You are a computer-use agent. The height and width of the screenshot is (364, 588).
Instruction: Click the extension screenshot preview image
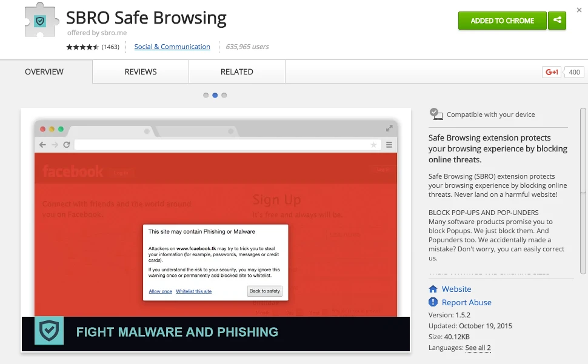point(216,230)
